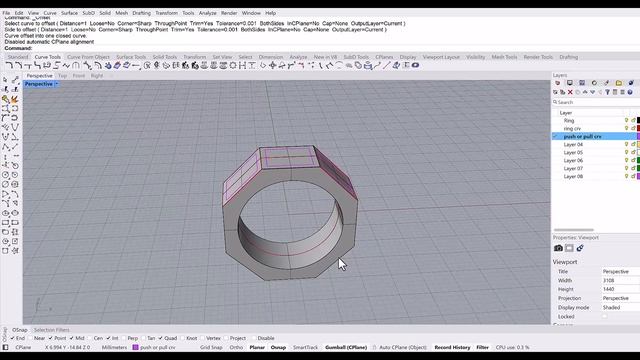Select Layer 06 row in Layers list

596,160
